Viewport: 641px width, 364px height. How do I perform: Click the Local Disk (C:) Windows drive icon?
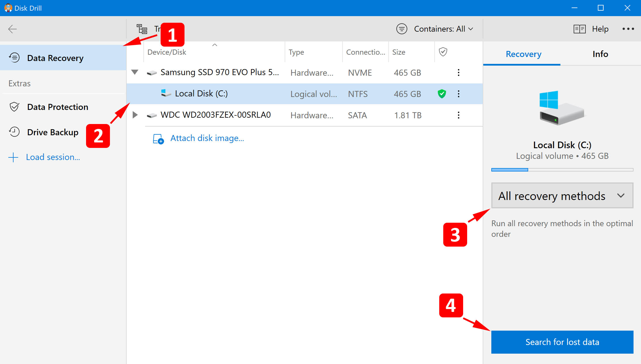pyautogui.click(x=166, y=93)
